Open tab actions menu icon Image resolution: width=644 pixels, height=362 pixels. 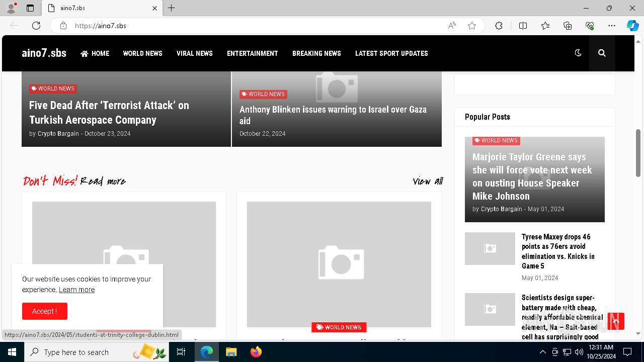pyautogui.click(x=30, y=8)
